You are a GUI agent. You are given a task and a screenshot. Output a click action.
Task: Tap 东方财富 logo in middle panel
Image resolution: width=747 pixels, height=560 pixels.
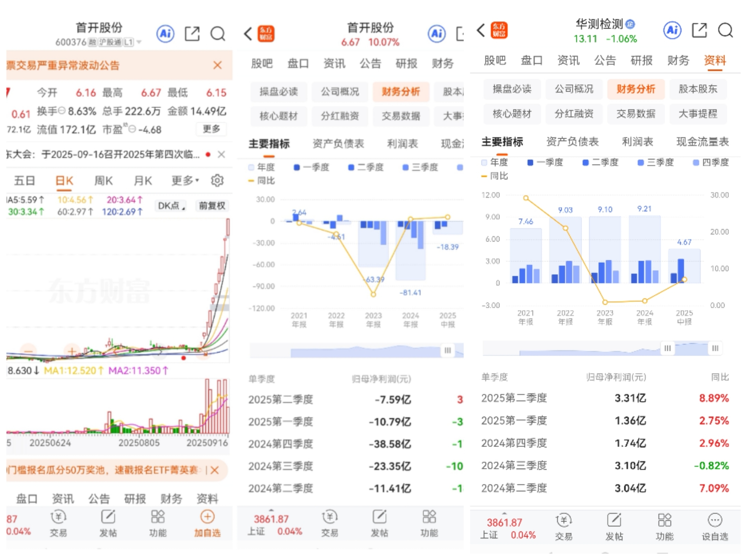[266, 34]
